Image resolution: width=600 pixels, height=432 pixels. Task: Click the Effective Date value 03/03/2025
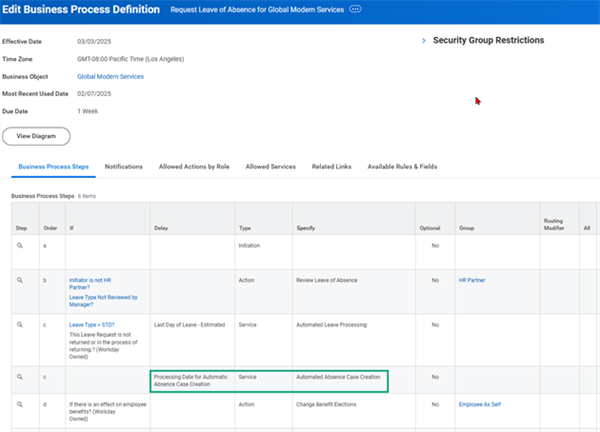(94, 42)
